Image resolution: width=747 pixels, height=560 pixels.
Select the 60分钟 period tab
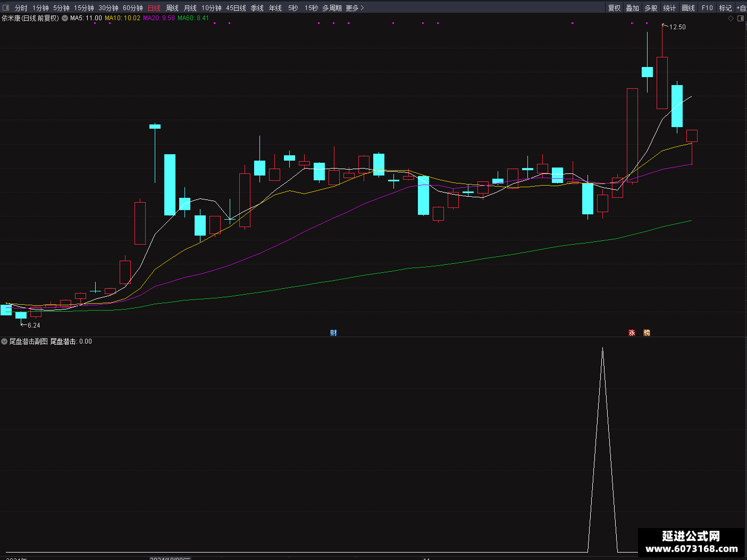tap(133, 8)
